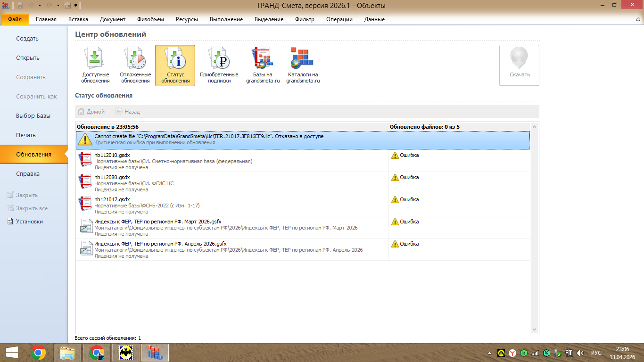
Task: Click the ГРАНД-Смета taskbar button
Action: [x=155, y=353]
